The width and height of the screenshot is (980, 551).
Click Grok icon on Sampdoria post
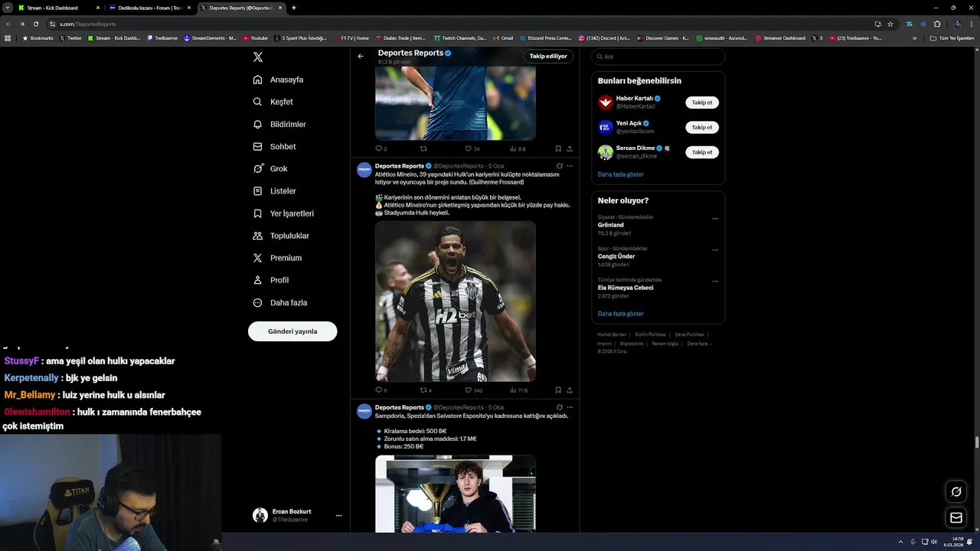click(560, 407)
